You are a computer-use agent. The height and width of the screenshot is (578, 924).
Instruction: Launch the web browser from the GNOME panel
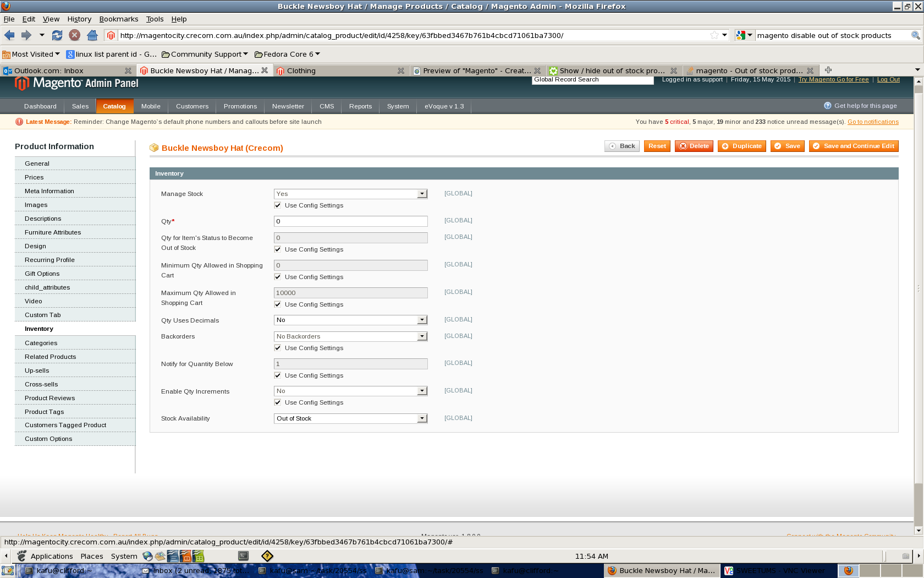(147, 556)
